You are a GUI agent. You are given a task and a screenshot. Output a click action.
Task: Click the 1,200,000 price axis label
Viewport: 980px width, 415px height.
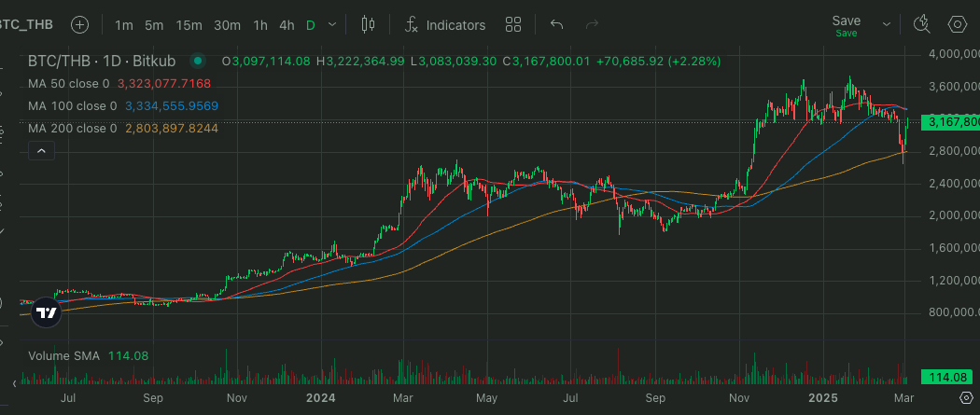point(954,280)
